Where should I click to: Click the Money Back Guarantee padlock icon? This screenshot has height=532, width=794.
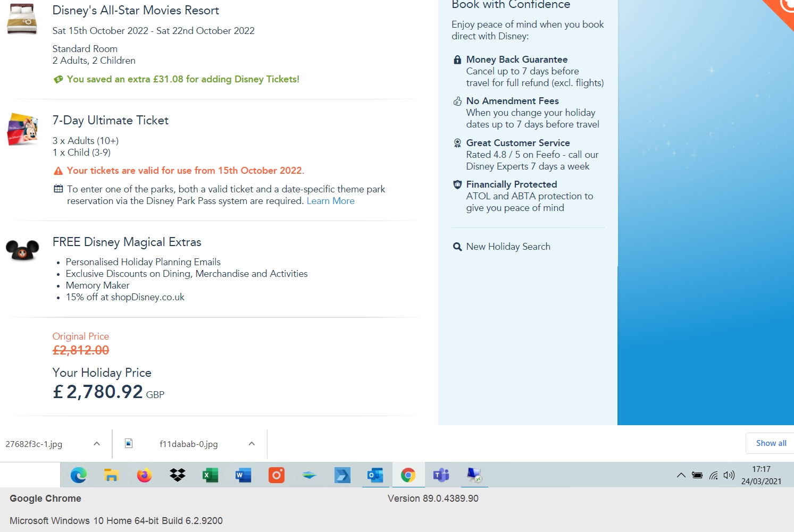click(457, 60)
